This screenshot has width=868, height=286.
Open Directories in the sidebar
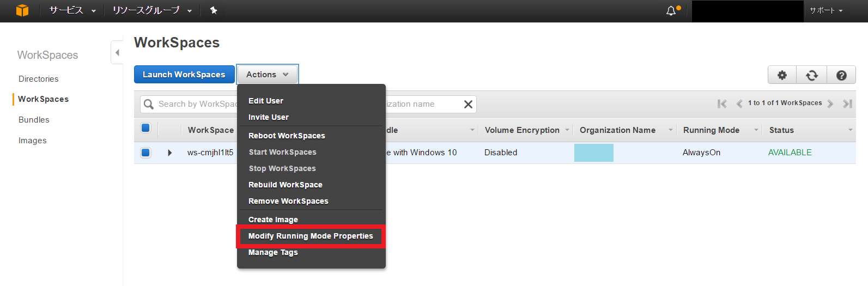(38, 79)
